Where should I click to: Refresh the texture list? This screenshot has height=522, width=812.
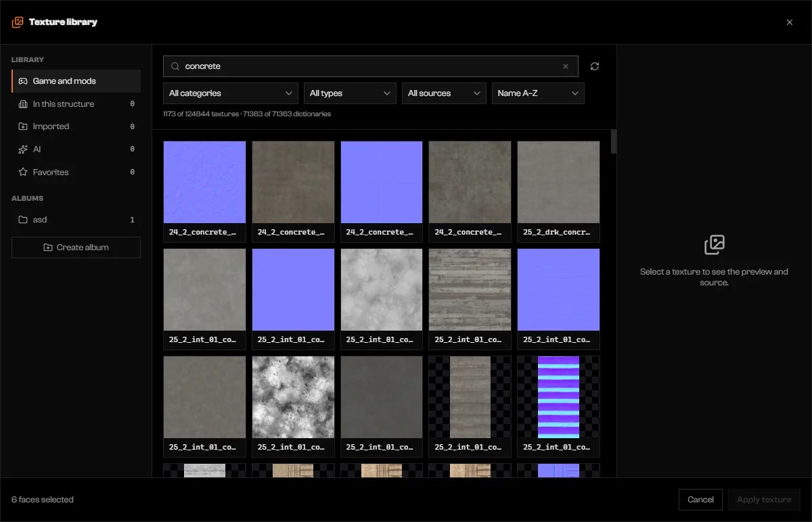tap(595, 66)
